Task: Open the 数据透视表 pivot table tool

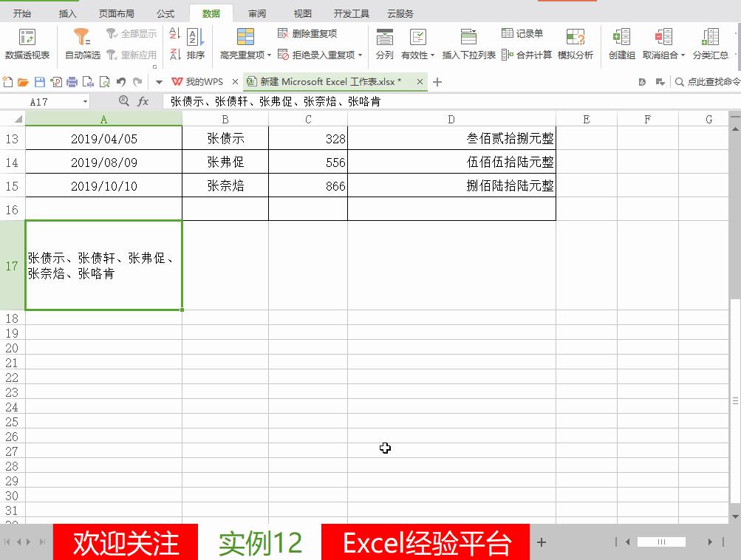Action: pyautogui.click(x=27, y=43)
